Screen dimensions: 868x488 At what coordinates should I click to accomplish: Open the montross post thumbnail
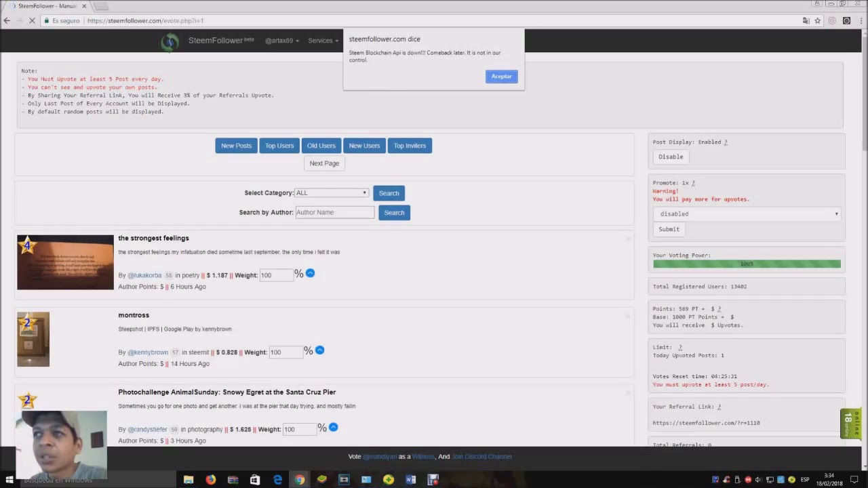pyautogui.click(x=33, y=340)
